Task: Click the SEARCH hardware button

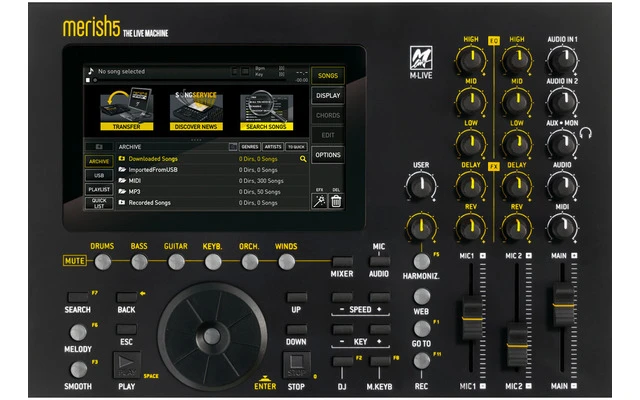Action: pyautogui.click(x=78, y=297)
